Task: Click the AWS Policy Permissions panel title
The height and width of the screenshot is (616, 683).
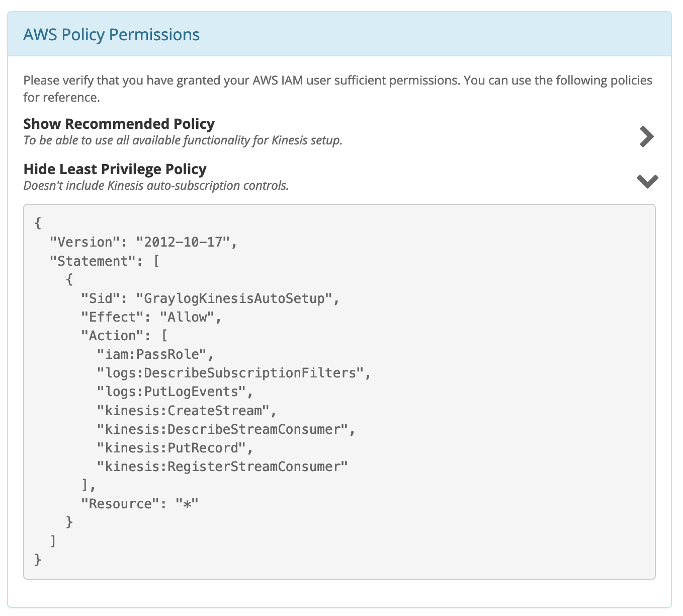Action: [x=112, y=35]
